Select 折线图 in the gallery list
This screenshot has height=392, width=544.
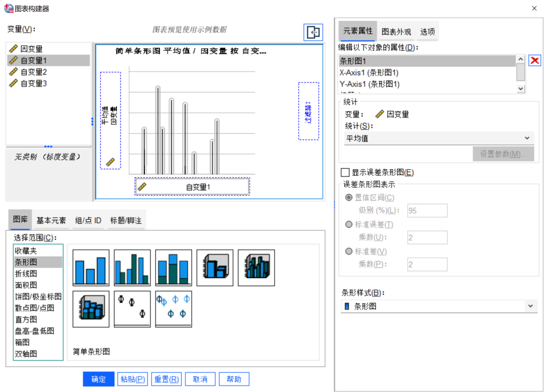pos(38,273)
